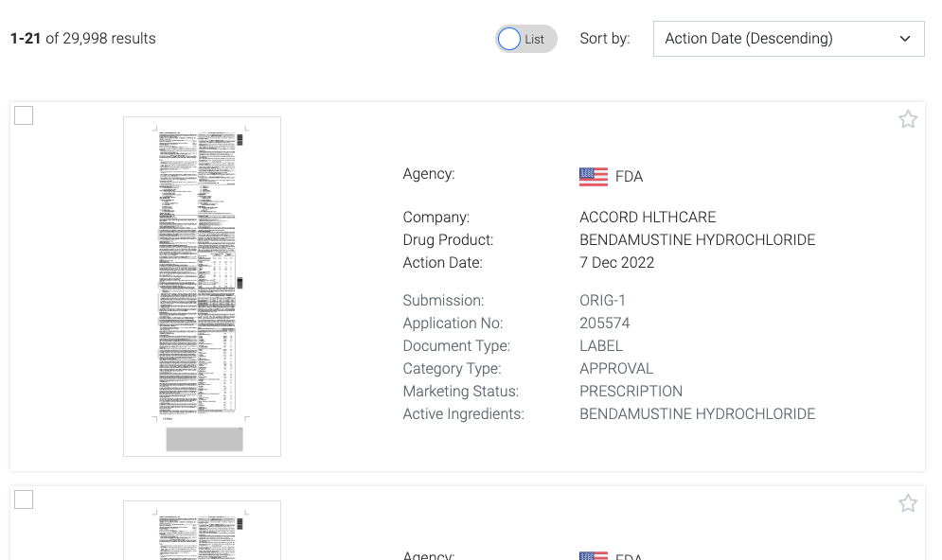The width and height of the screenshot is (942, 560).
Task: Check the second result card checkbox
Action: [x=24, y=499]
